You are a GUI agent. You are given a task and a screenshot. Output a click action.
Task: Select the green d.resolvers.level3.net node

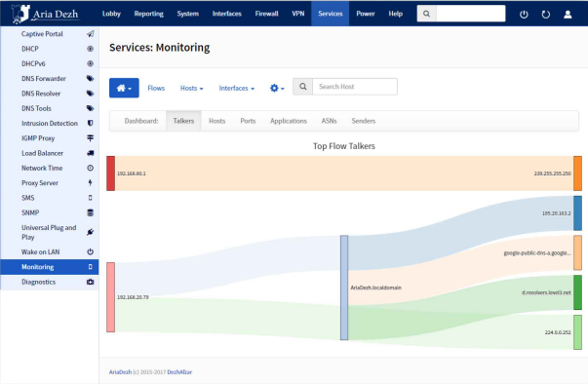point(577,292)
